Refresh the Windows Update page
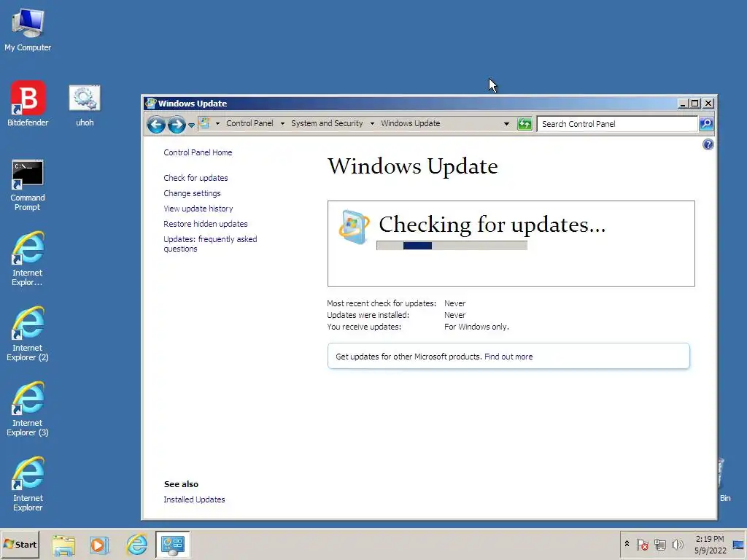The width and height of the screenshot is (747, 560). click(x=525, y=124)
